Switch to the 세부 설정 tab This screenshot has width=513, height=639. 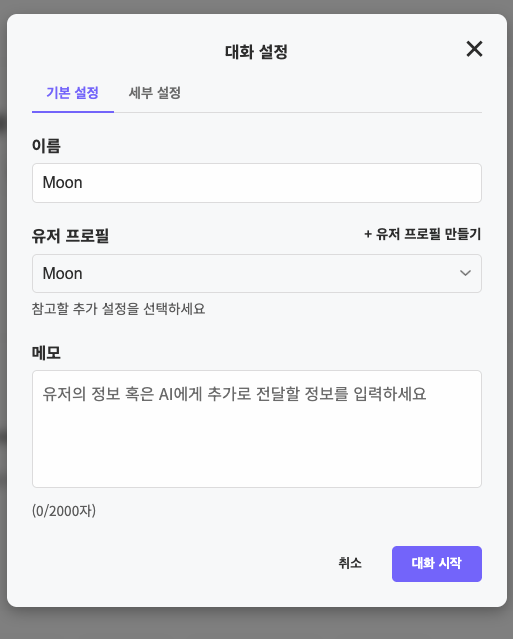click(155, 93)
